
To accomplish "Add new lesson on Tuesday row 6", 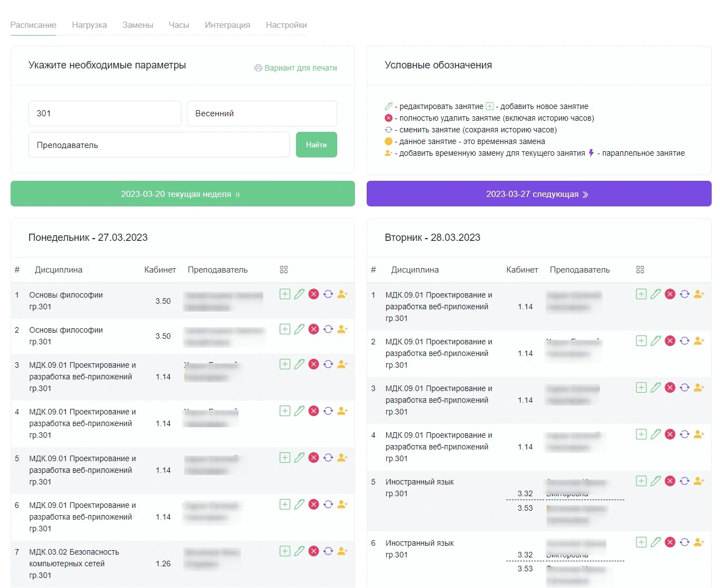I will (642, 542).
